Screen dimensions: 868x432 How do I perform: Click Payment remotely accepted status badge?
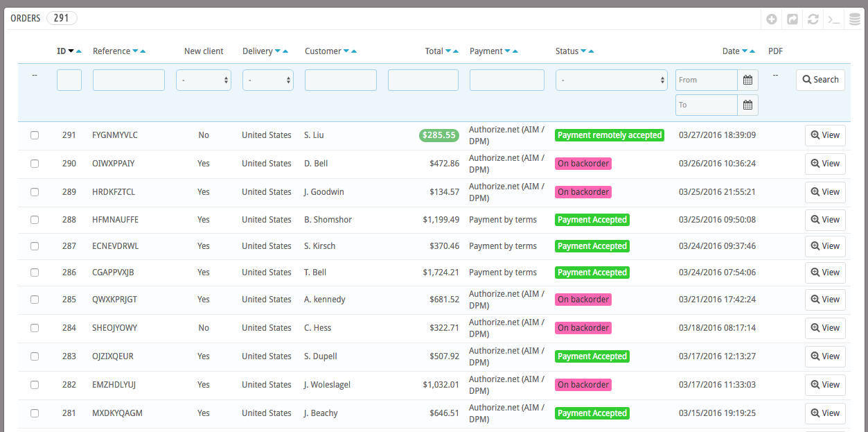610,135
